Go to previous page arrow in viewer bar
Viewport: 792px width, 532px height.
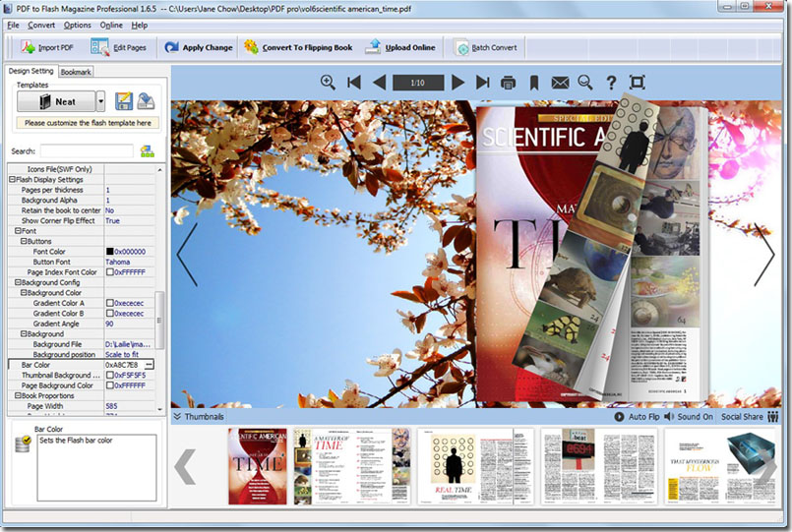coord(379,83)
